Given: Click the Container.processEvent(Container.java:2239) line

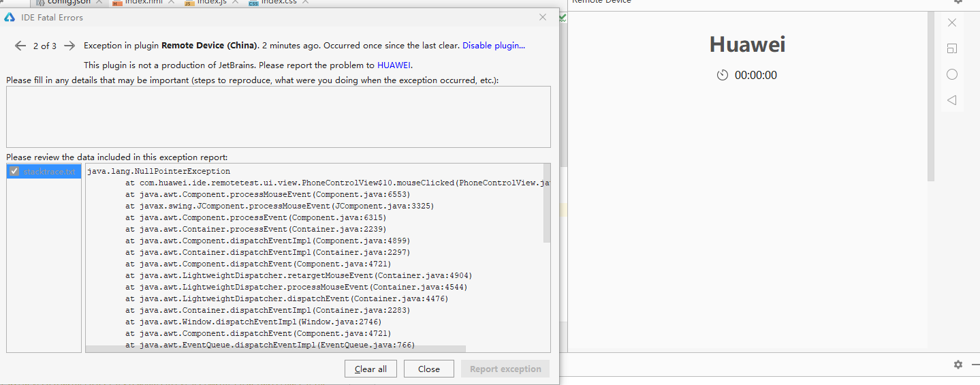Looking at the screenshot, I should pyautogui.click(x=256, y=229).
